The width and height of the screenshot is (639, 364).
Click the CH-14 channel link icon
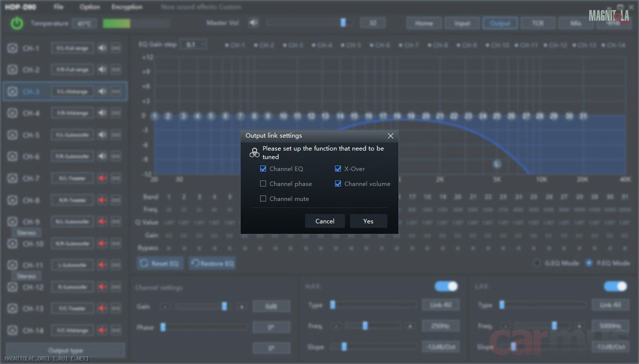coord(116,330)
